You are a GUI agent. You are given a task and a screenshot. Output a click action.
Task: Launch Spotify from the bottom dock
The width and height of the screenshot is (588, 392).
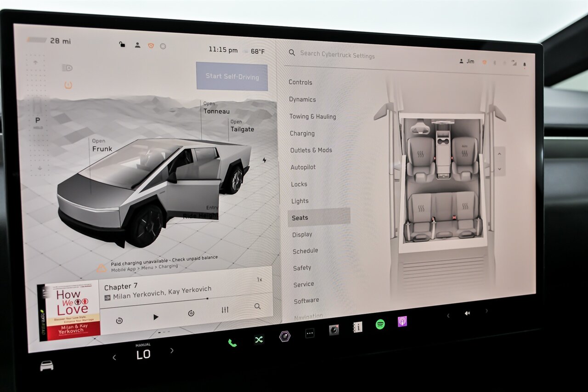pyautogui.click(x=380, y=324)
